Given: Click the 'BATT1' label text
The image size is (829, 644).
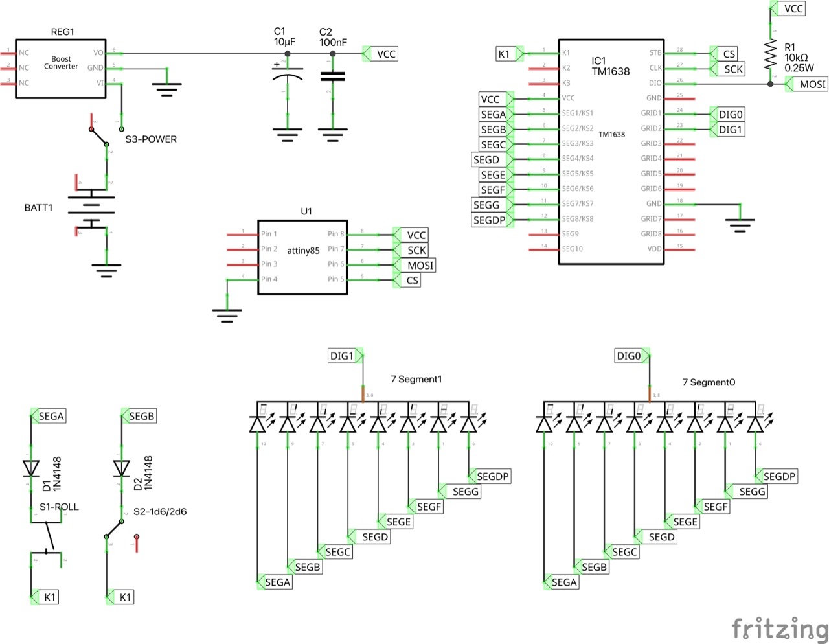Looking at the screenshot, I should tap(39, 208).
